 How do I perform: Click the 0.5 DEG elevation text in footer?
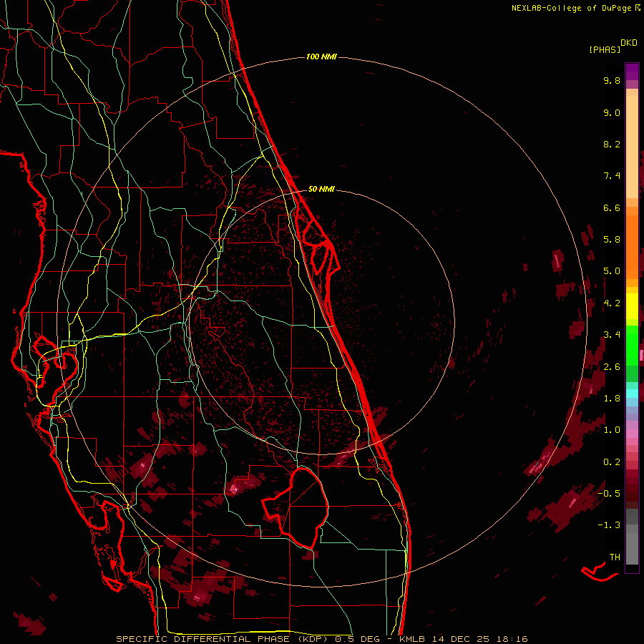pos(357,639)
